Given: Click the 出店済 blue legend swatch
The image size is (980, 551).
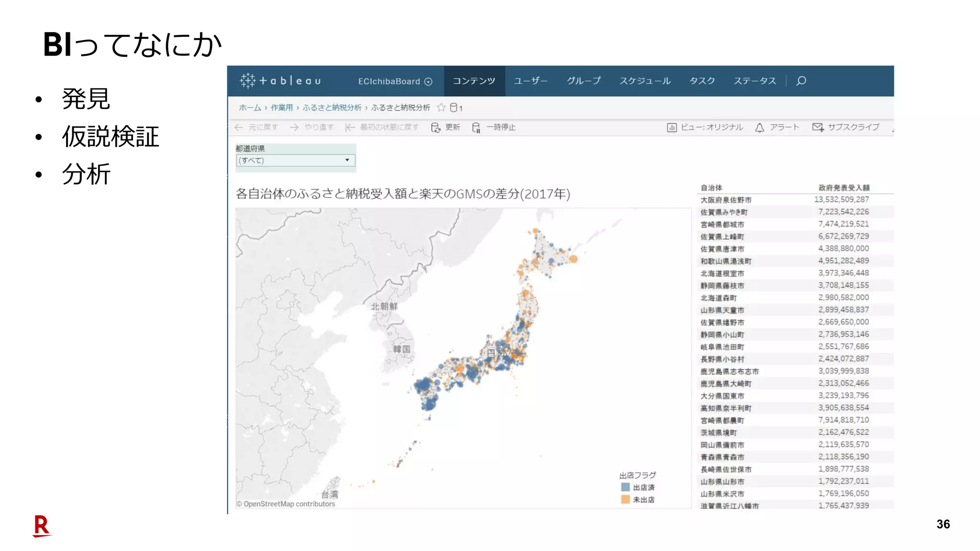Looking at the screenshot, I should click(x=625, y=487).
